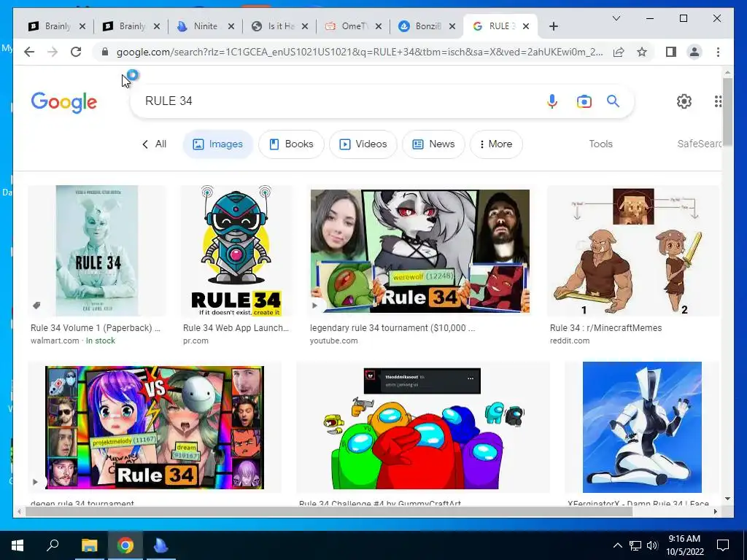Click the browser address bar URL

tap(360, 52)
